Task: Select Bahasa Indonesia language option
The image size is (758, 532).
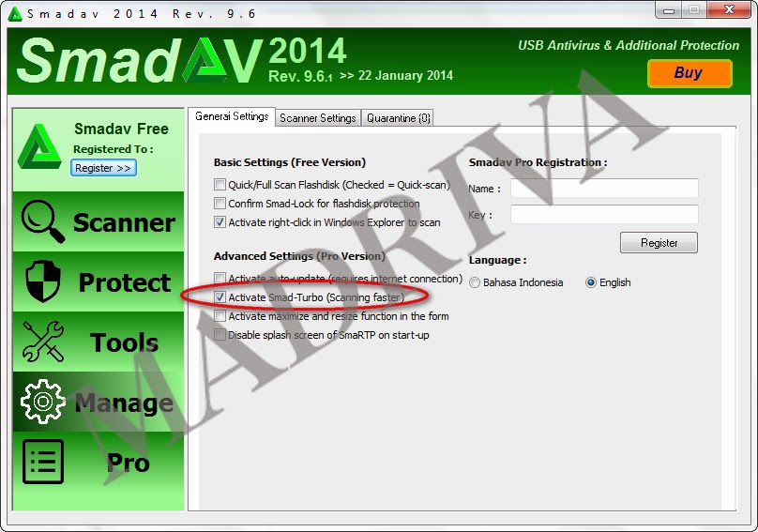Action: tap(475, 282)
